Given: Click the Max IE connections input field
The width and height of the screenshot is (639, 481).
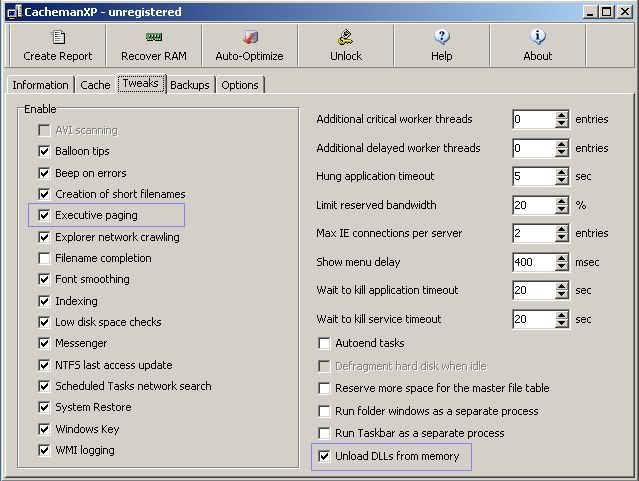Looking at the screenshot, I should [534, 234].
